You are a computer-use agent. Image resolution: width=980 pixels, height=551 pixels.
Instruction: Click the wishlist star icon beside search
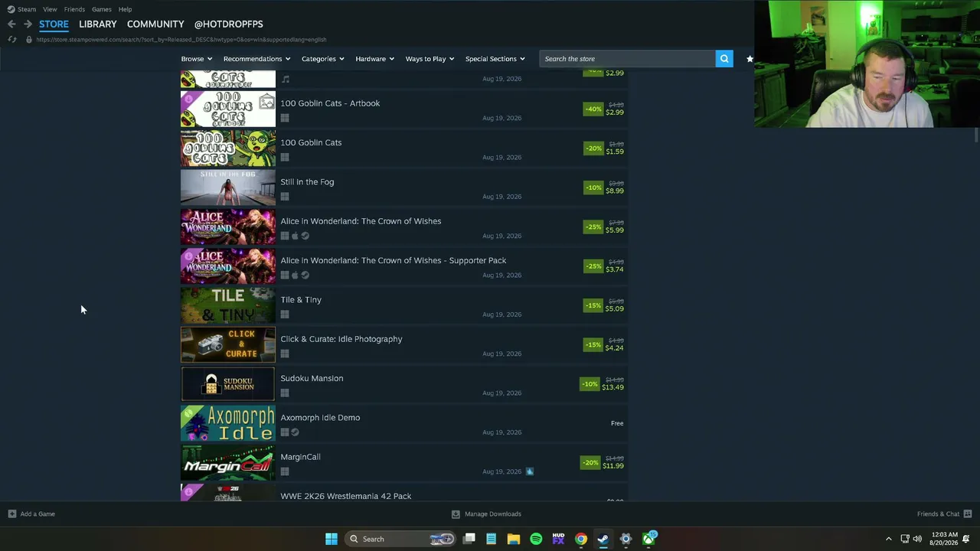[750, 59]
